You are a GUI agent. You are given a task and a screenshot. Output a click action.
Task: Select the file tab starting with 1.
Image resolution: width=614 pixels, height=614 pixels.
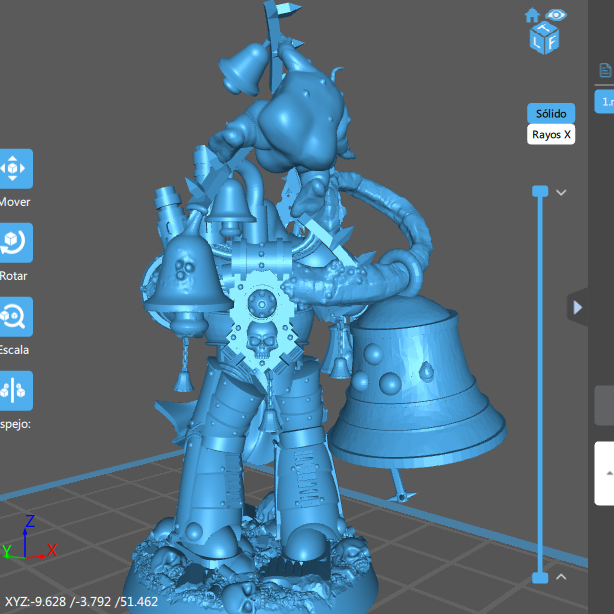tap(604, 102)
